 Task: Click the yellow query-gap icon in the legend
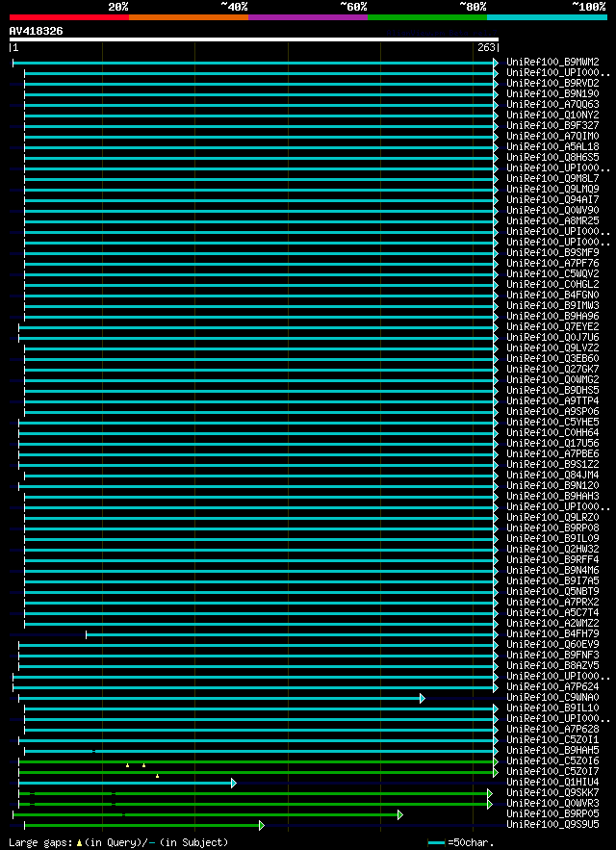pyautogui.click(x=79, y=843)
